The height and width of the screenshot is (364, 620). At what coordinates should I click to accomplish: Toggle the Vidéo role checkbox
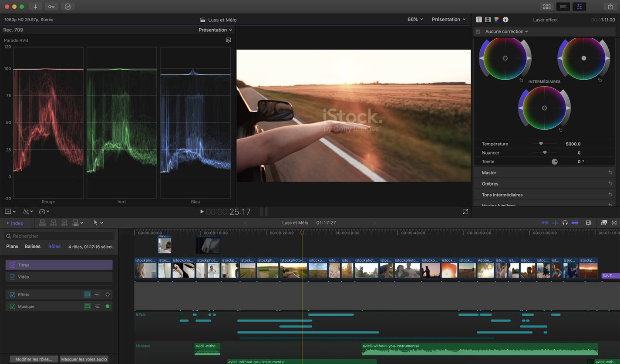pyautogui.click(x=13, y=276)
